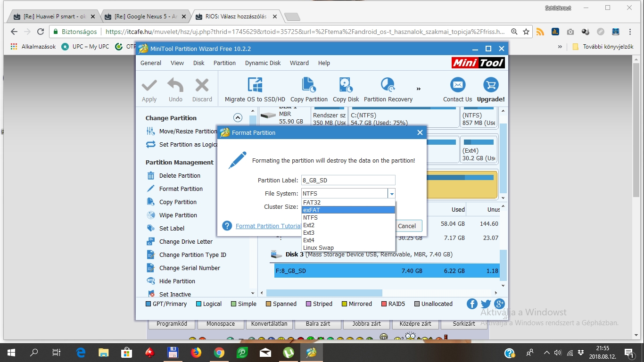Click the Format dialog help icon

click(227, 226)
